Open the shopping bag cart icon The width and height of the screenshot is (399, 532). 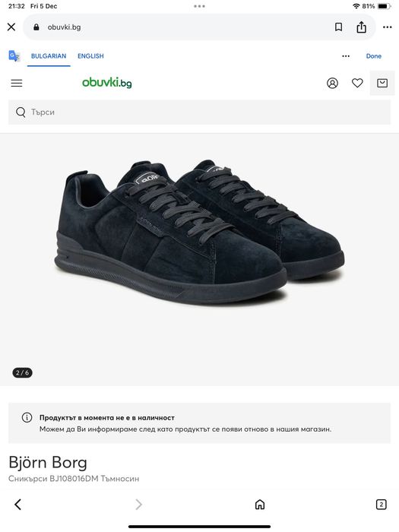382,83
